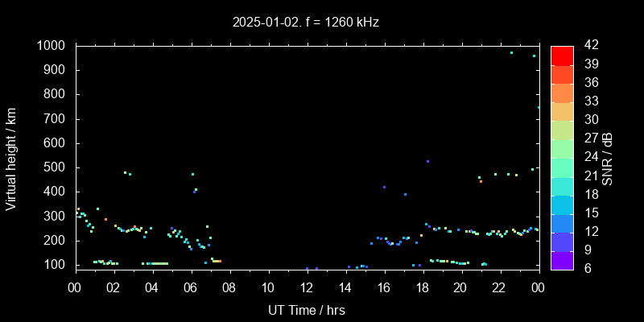Click the plot title showing 2025-01-02 1260 kHz
The height and width of the screenshot is (322, 644).
pos(306,23)
